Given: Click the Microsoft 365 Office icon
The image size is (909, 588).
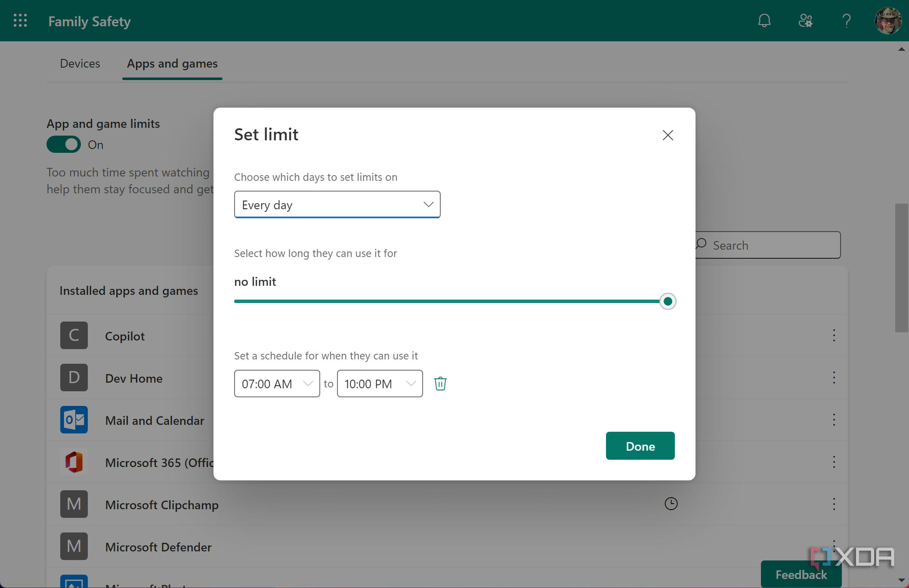Looking at the screenshot, I should tap(74, 462).
